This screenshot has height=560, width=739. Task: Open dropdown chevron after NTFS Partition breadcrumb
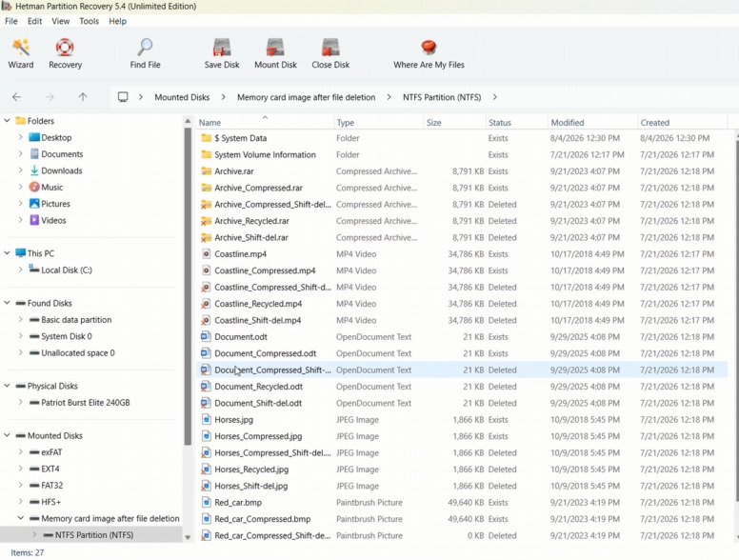coord(495,97)
